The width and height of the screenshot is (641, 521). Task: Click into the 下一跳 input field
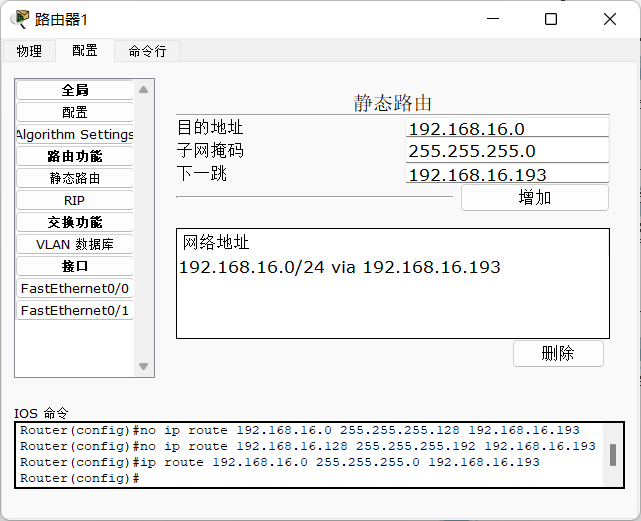coord(507,173)
